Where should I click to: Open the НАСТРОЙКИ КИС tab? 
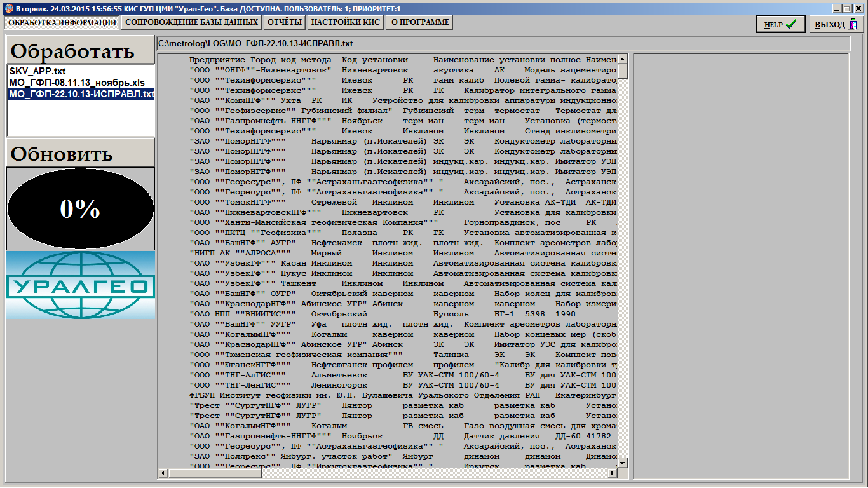345,22
